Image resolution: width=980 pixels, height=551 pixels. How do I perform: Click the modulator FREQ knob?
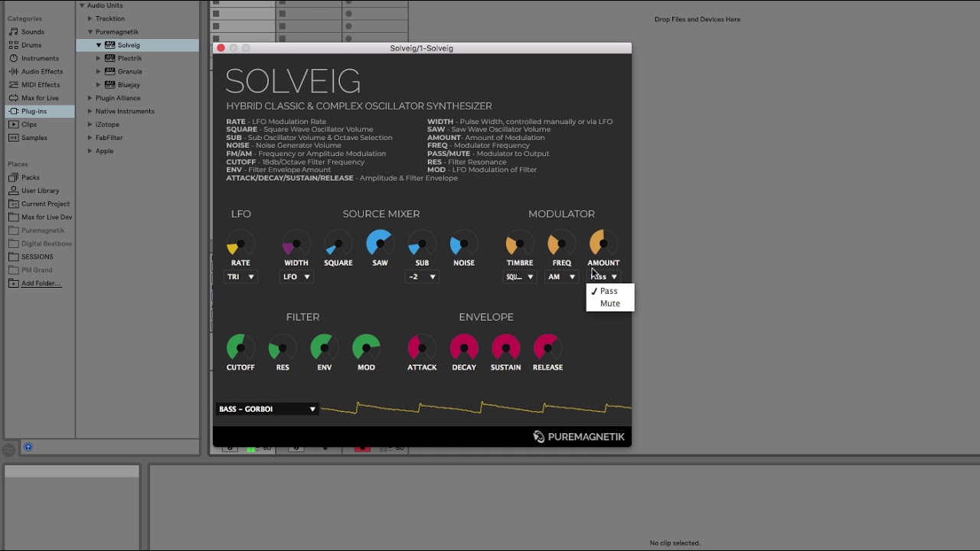(x=561, y=243)
